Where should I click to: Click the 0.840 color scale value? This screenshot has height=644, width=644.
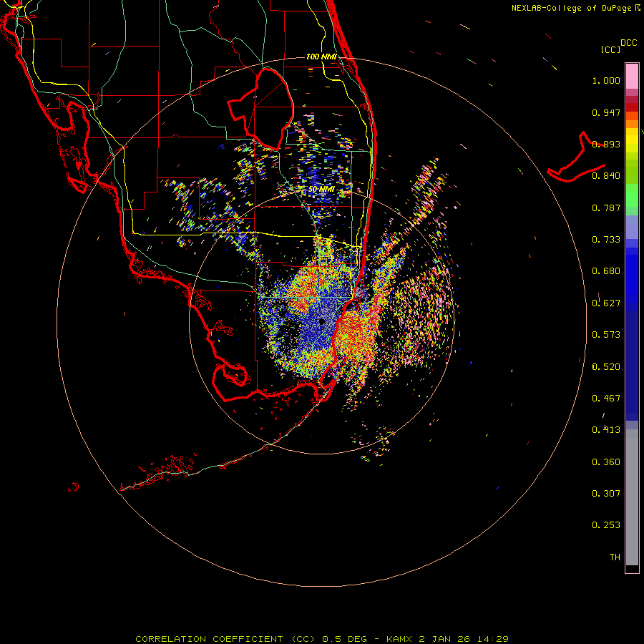606,176
